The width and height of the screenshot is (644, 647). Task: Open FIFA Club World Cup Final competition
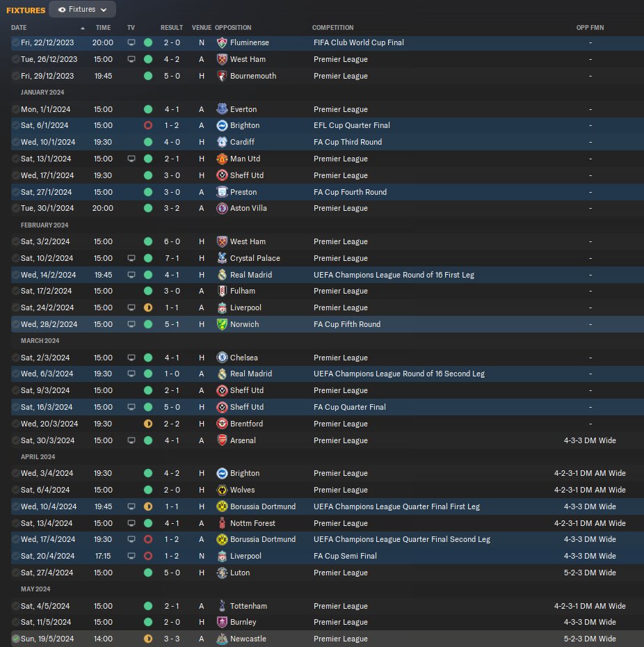click(358, 42)
